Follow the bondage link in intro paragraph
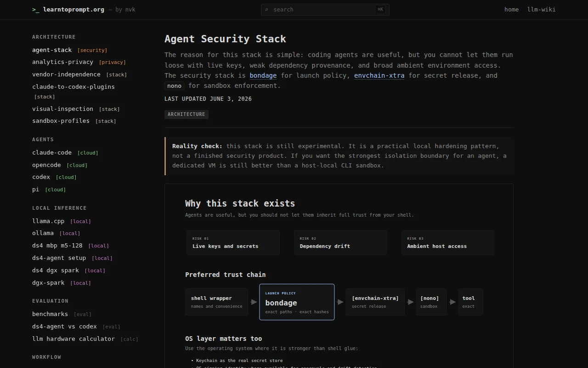 tap(263, 75)
